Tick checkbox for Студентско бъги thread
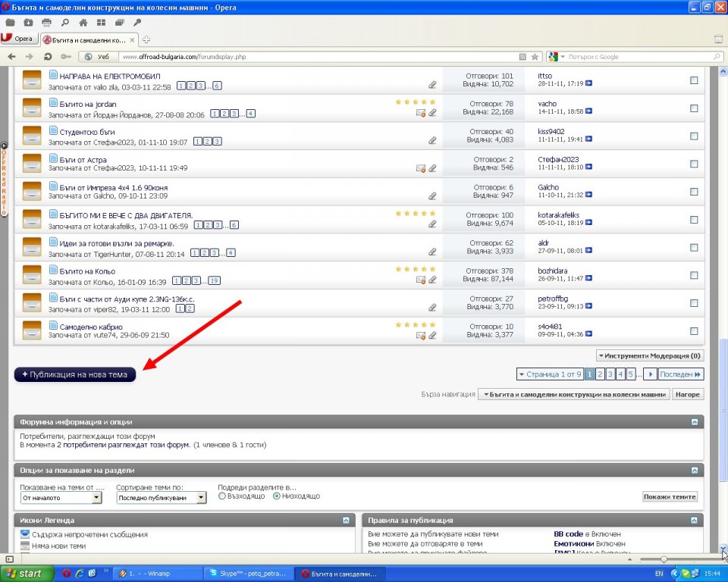Screen dimensions: 728x582 (694, 136)
